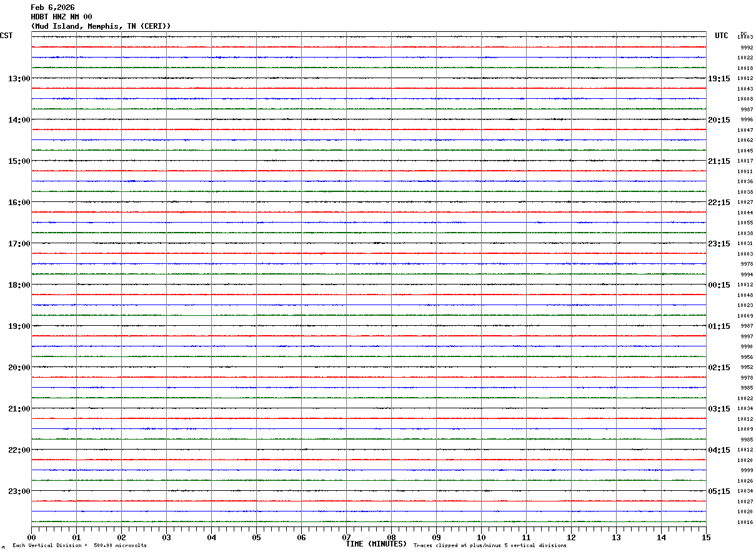This screenshot has width=756, height=554.
Task: Click the 00:15 UTC time label
Action: (x=719, y=285)
